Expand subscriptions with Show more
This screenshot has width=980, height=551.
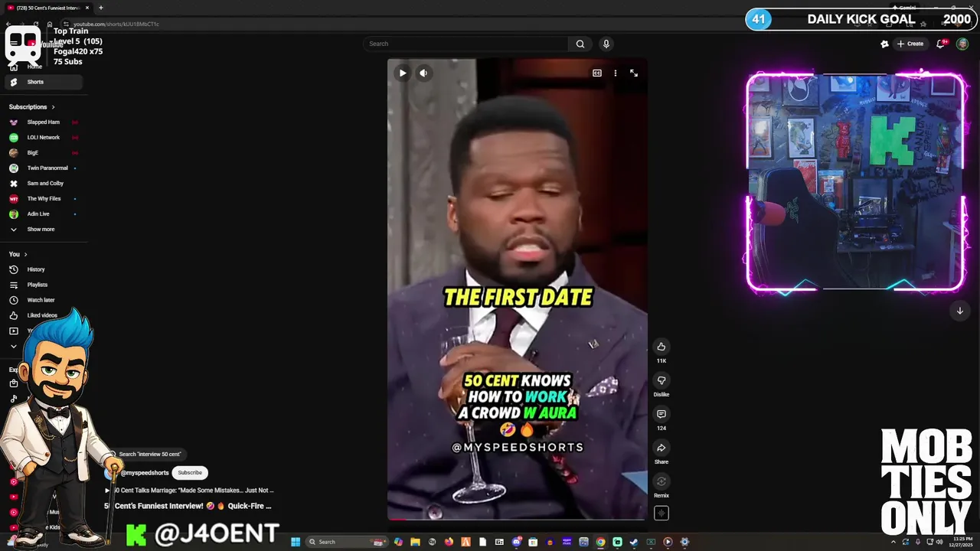click(44, 230)
